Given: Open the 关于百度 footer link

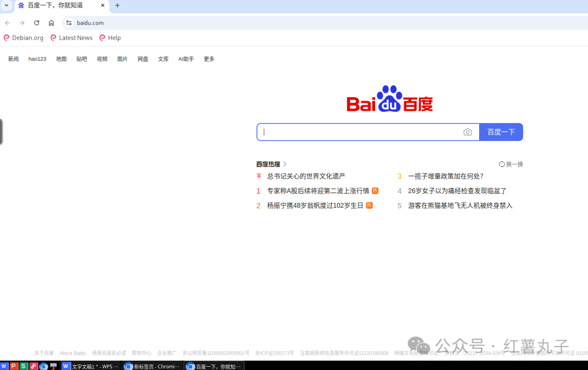Looking at the screenshot, I should [x=44, y=353].
